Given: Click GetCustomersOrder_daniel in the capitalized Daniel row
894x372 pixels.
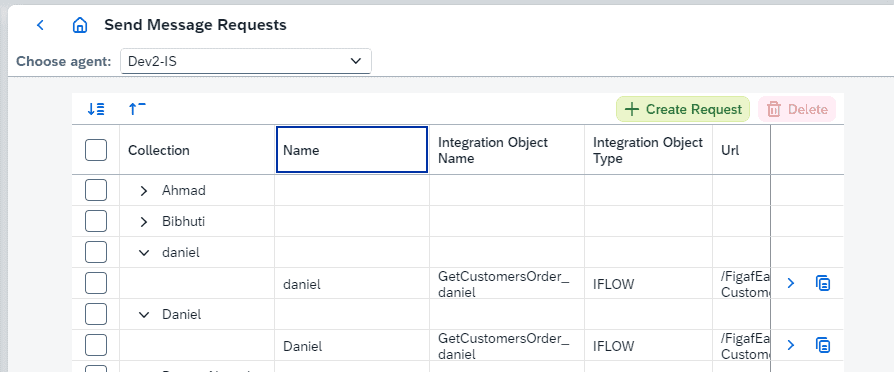Looking at the screenshot, I should (x=503, y=346).
